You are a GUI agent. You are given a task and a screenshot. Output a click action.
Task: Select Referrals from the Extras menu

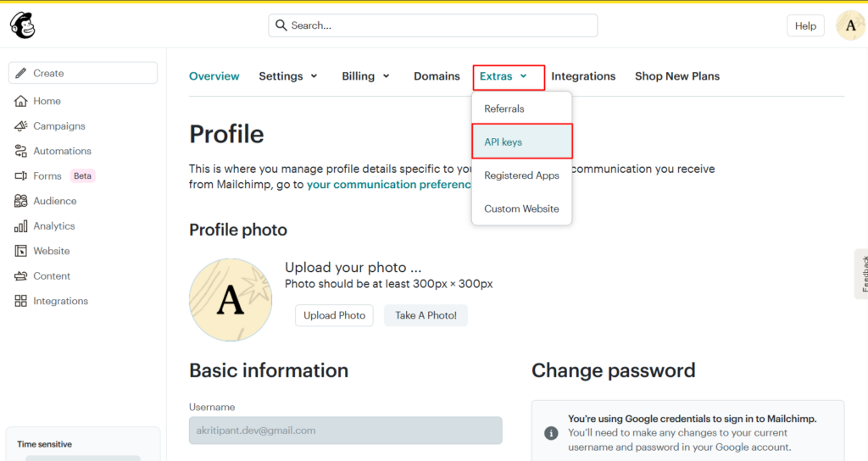[x=521, y=108]
